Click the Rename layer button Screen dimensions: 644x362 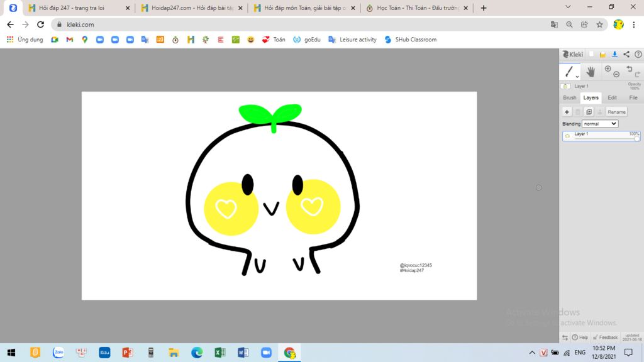pos(616,112)
